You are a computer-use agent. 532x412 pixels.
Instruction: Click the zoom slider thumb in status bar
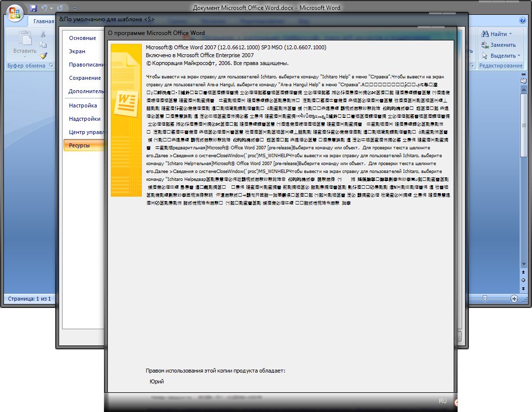pos(485,298)
